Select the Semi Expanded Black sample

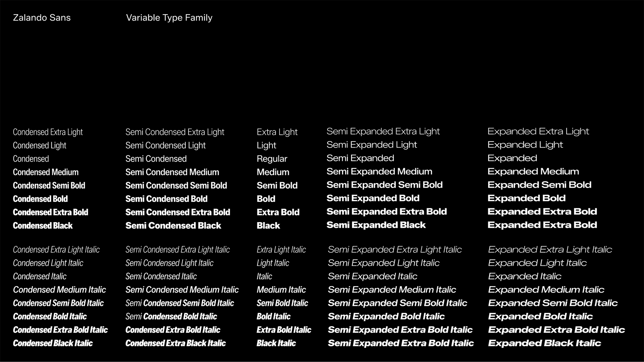tap(376, 225)
